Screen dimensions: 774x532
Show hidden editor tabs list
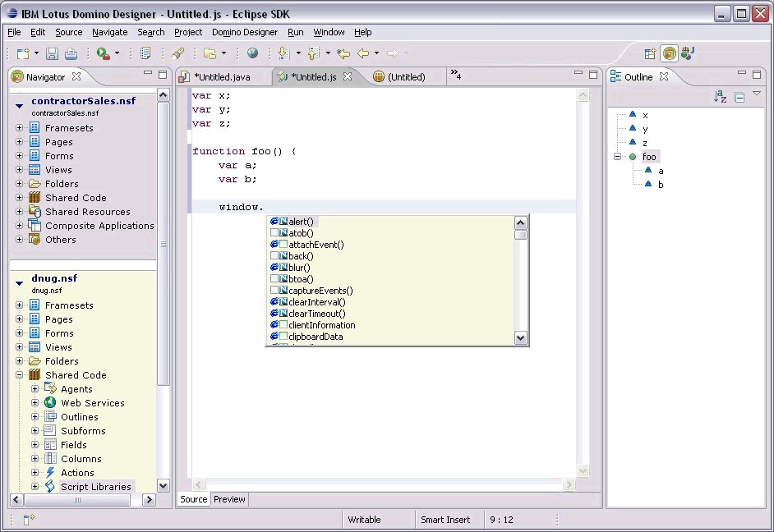tap(456, 75)
